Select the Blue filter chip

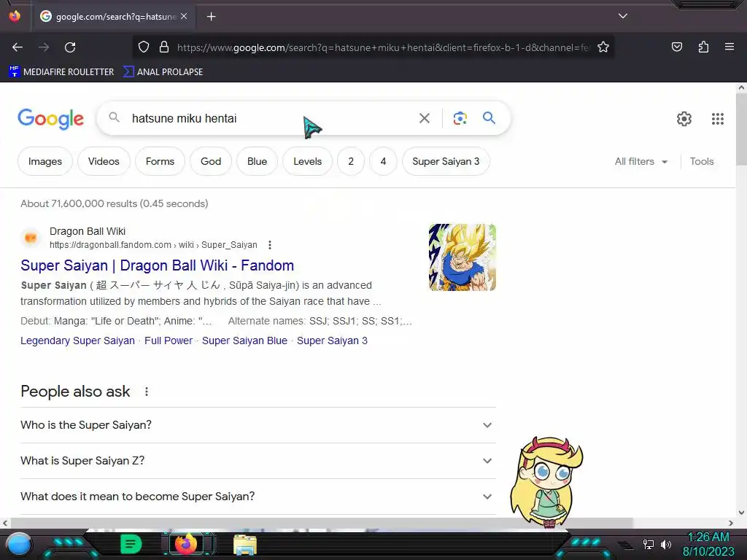click(x=257, y=161)
